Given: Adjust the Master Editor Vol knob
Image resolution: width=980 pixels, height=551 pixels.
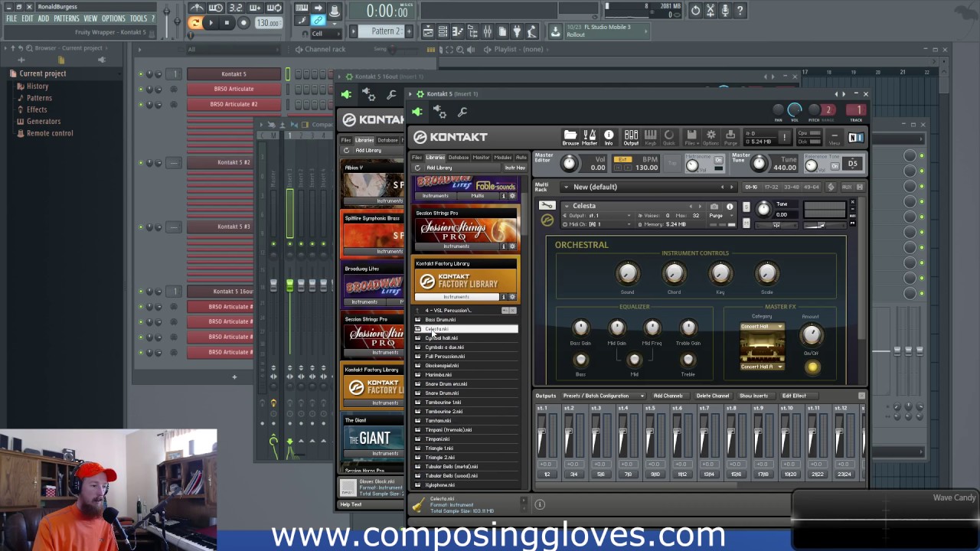Looking at the screenshot, I should (x=569, y=163).
